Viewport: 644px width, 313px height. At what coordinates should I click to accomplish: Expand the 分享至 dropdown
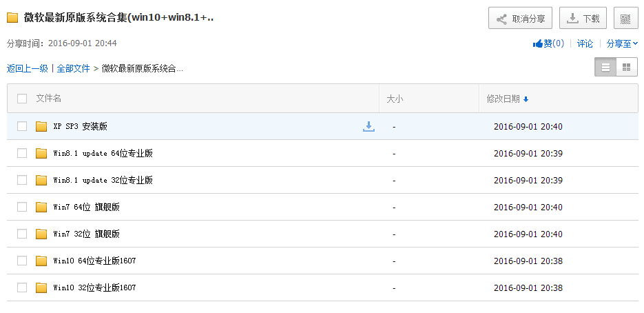(622, 43)
